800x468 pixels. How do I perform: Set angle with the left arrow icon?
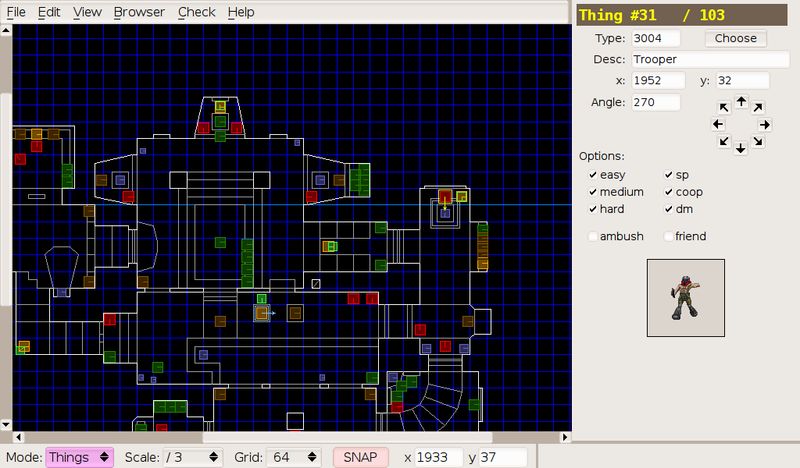[x=718, y=124]
